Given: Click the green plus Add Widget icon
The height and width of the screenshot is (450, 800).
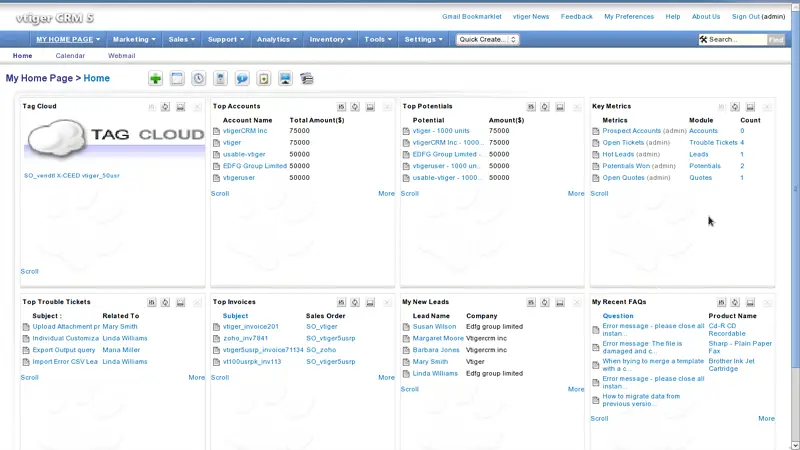Looking at the screenshot, I should (155, 79).
